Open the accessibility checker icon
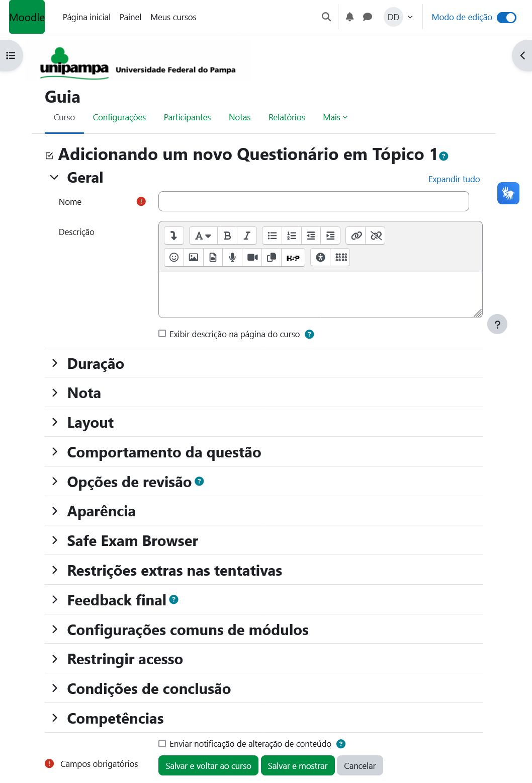This screenshot has width=532, height=783. pyautogui.click(x=320, y=258)
